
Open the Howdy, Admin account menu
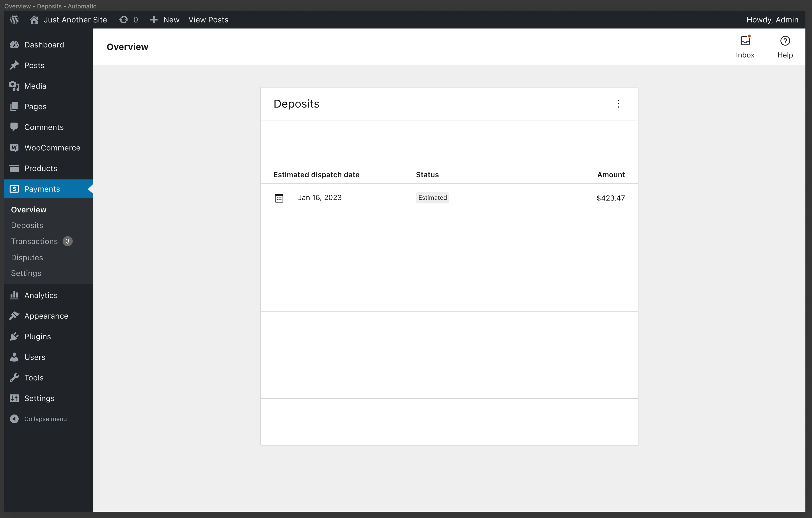point(772,20)
